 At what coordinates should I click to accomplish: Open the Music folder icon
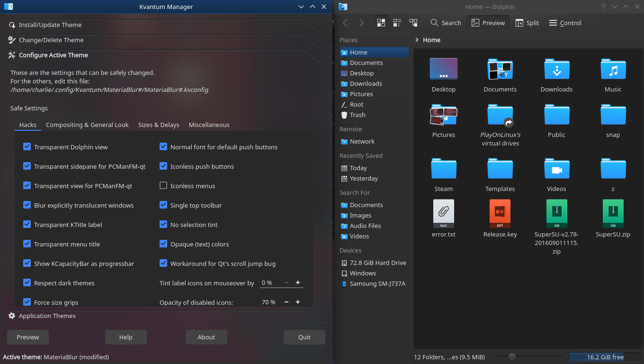pyautogui.click(x=613, y=69)
